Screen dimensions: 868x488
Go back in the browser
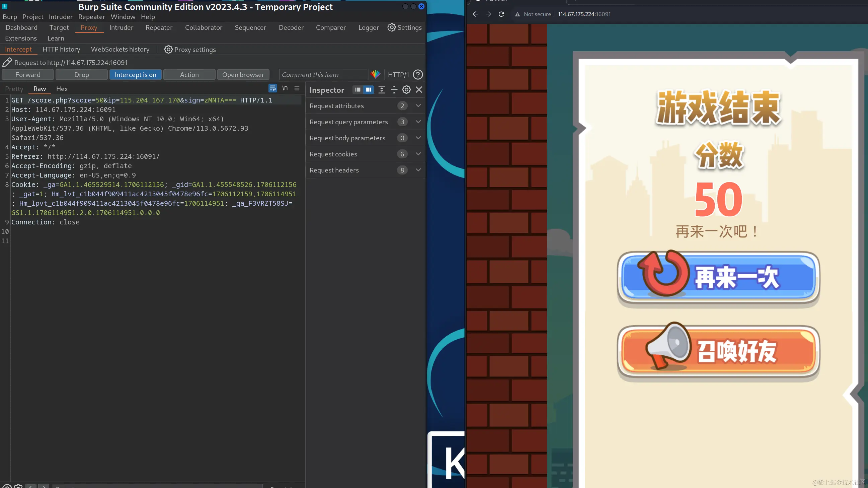[475, 14]
